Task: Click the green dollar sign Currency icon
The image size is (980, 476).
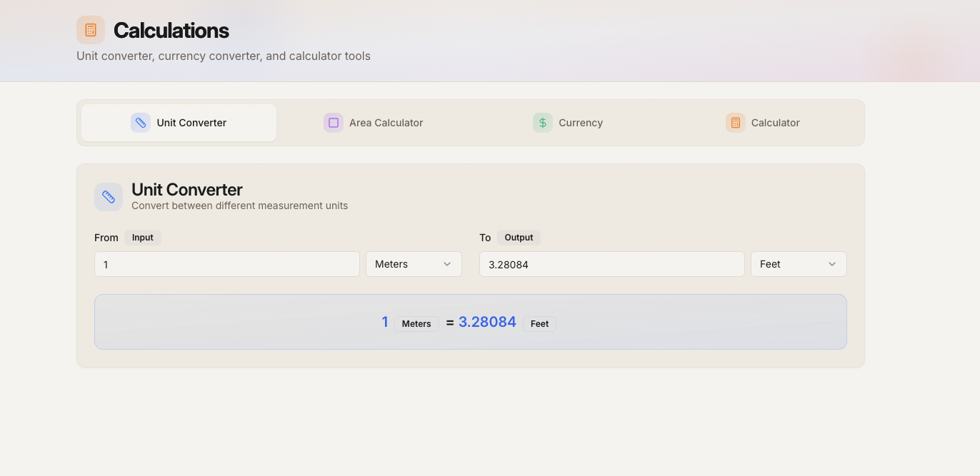Action: [543, 123]
